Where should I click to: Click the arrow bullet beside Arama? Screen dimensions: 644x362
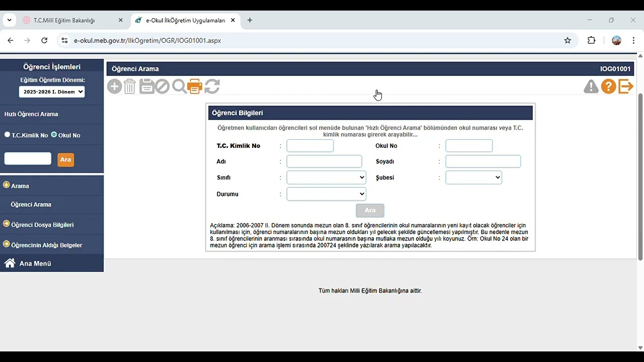pyautogui.click(x=7, y=185)
